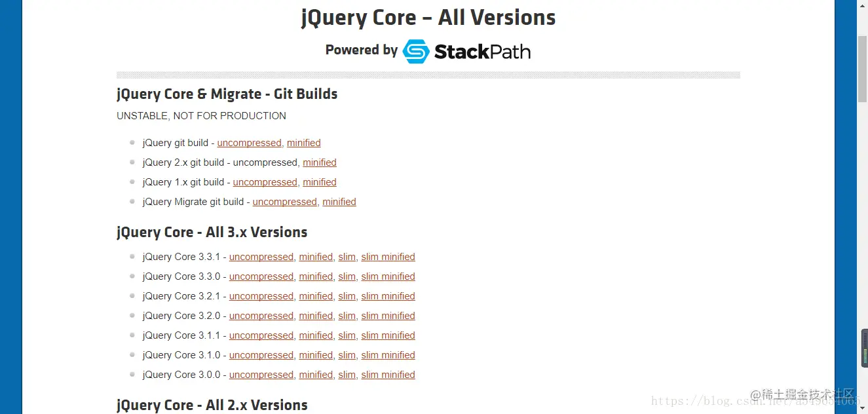868x414 pixels.
Task: Click 'jQuery Core - All 3.x Versions' heading
Action: pos(212,232)
